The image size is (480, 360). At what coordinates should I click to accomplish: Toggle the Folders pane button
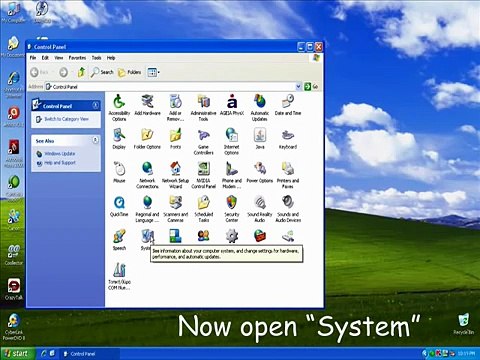pos(130,72)
